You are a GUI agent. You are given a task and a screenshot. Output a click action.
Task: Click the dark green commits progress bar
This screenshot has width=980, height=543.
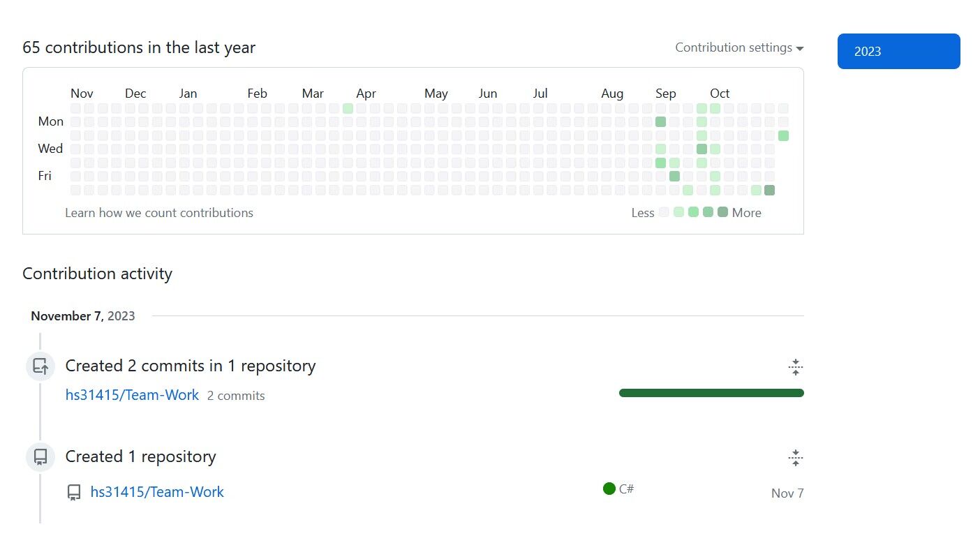[x=711, y=393]
